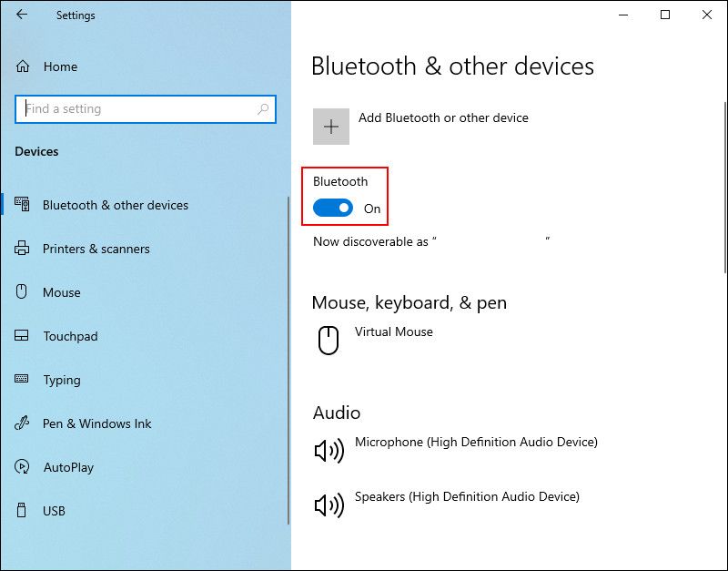Screen dimensions: 728x571
Task: Open the Typing settings page
Action: 62,380
